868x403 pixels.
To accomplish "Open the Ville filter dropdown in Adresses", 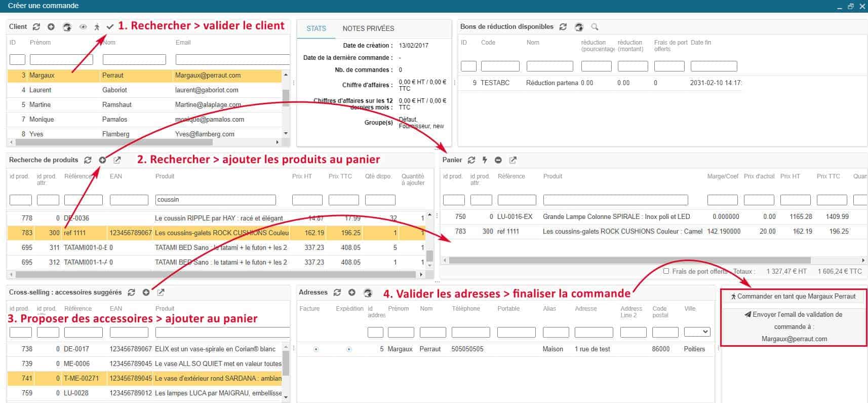I will (697, 332).
